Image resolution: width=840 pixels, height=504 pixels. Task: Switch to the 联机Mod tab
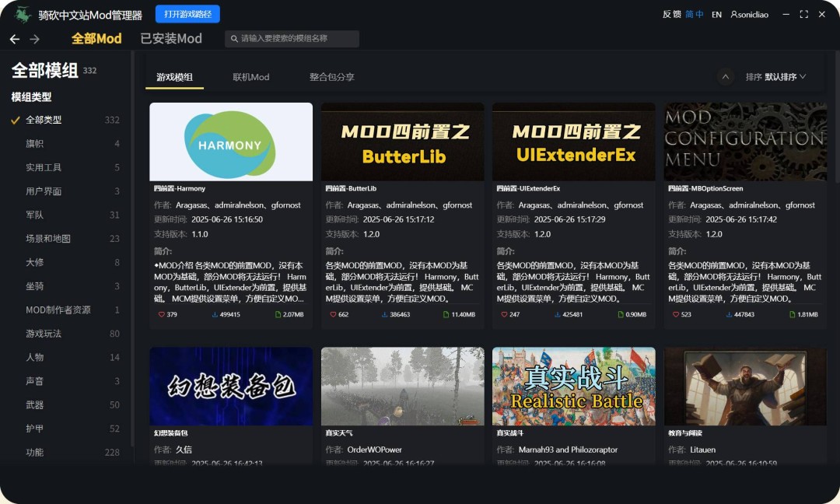(250, 77)
